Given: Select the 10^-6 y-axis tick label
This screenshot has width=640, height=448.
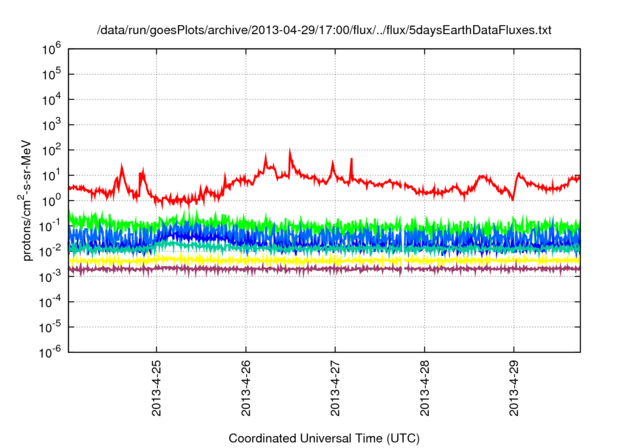Looking at the screenshot, I should tap(50, 352).
